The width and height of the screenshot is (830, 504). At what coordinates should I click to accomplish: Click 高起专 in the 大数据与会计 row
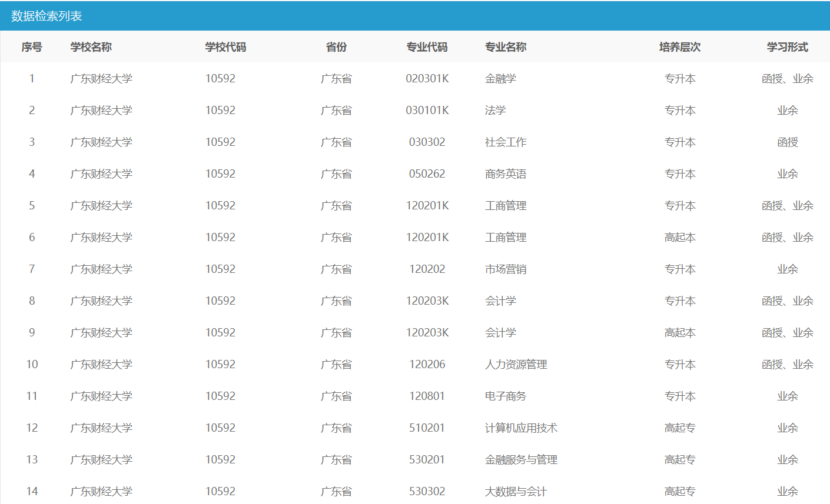[x=680, y=492]
